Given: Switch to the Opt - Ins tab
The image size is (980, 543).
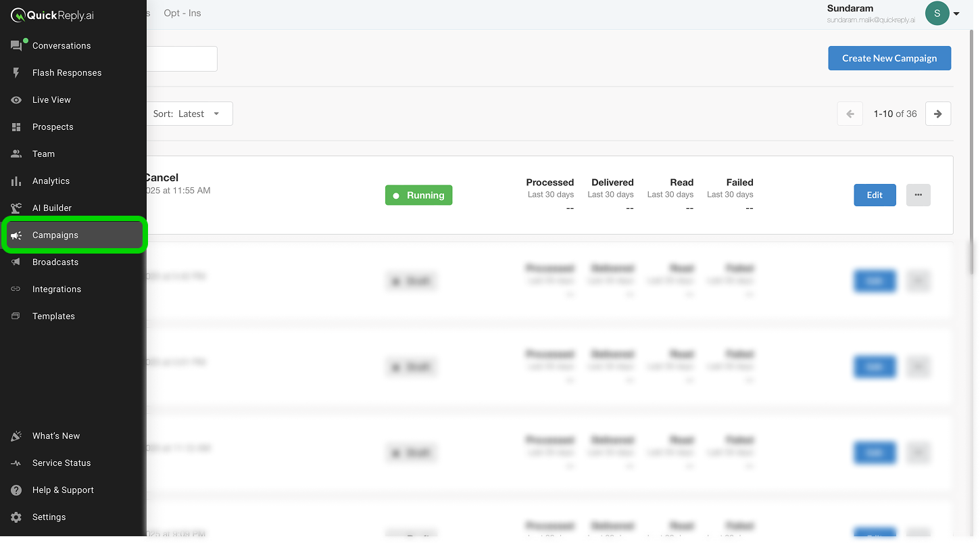Looking at the screenshot, I should [x=182, y=13].
